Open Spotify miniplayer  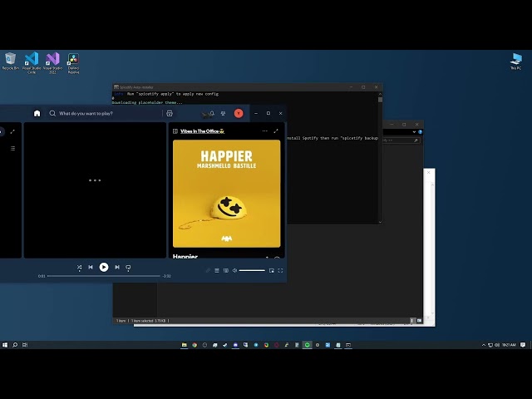point(272,270)
